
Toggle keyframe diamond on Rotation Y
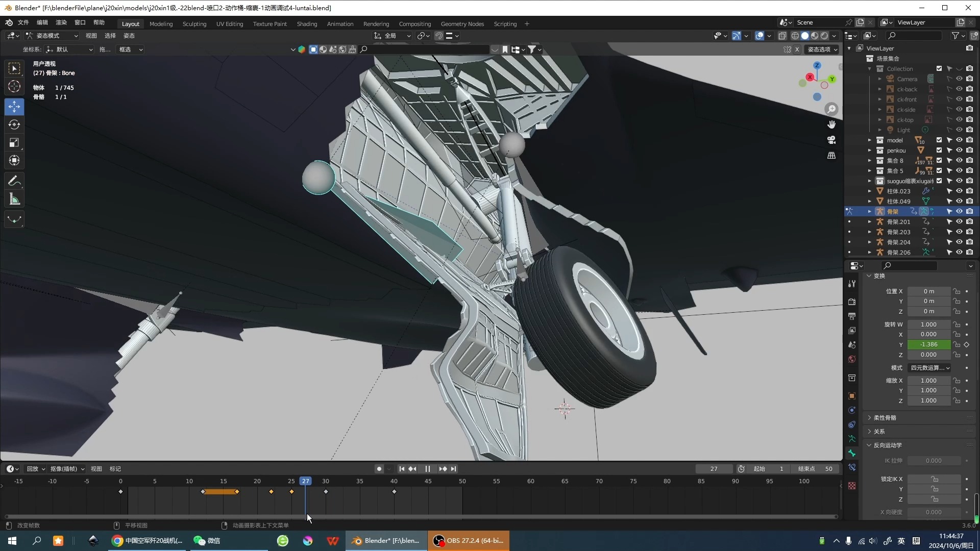point(967,345)
